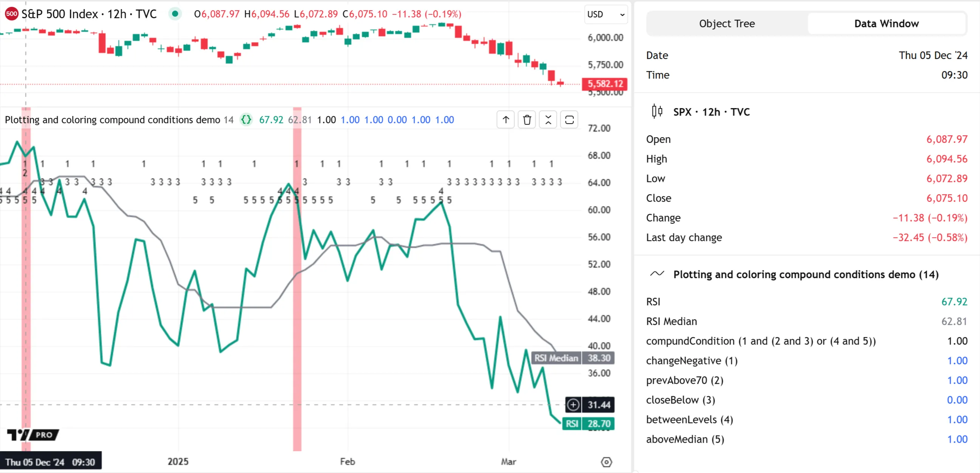Image resolution: width=980 pixels, height=473 pixels.
Task: Collapse the SPX 12h TVC data section
Action: [711, 112]
